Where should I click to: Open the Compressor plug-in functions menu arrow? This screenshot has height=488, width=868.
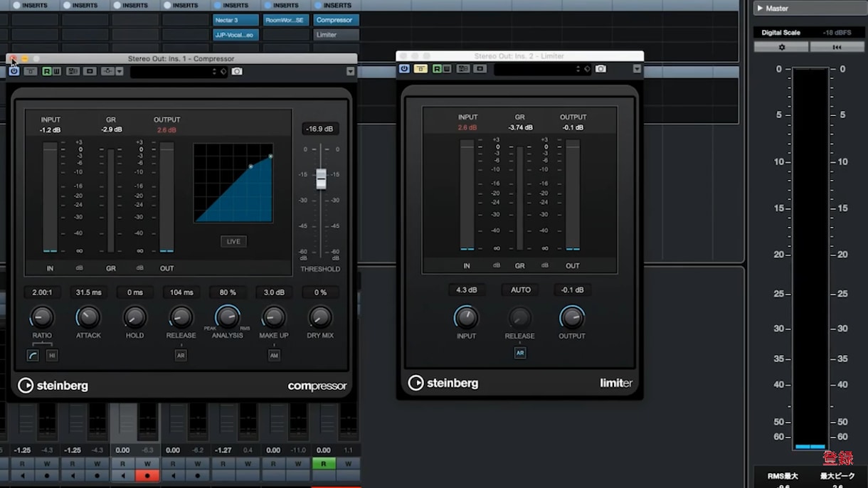pos(350,71)
